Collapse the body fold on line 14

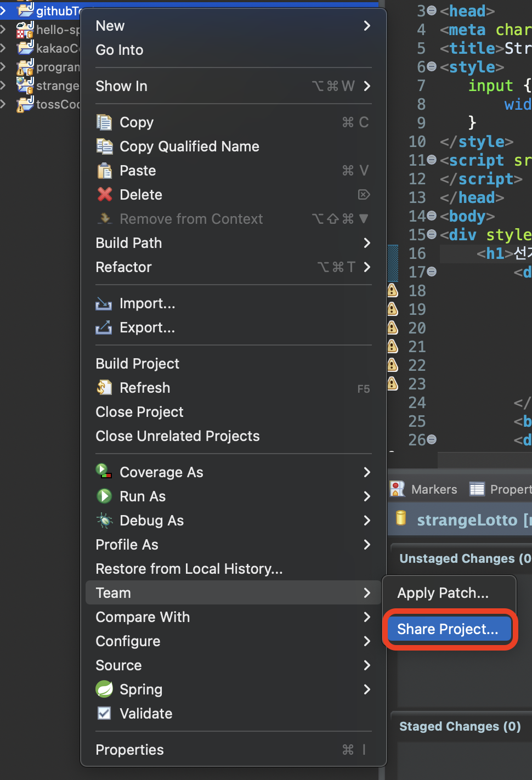pyautogui.click(x=432, y=216)
